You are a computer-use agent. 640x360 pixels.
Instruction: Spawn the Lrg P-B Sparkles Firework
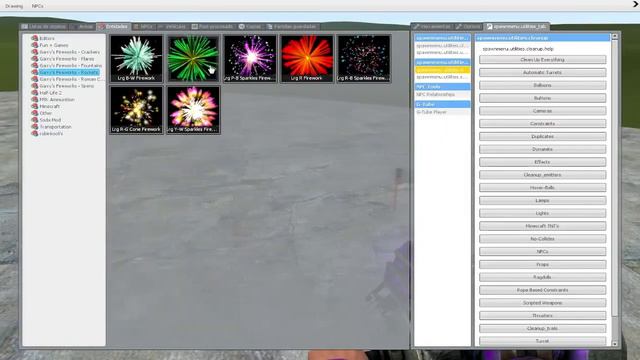(250, 58)
